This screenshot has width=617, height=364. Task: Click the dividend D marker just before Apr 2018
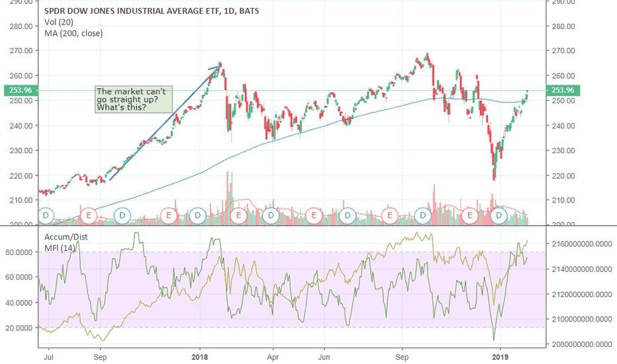click(x=271, y=216)
